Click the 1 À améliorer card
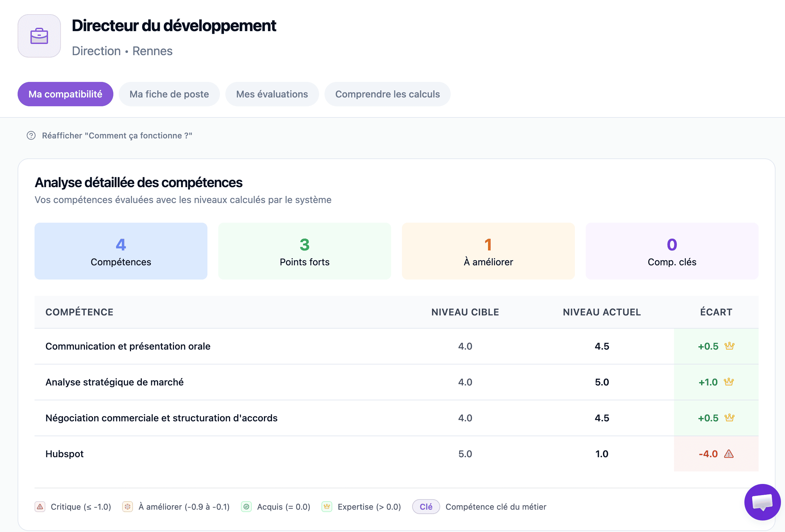 (x=488, y=251)
